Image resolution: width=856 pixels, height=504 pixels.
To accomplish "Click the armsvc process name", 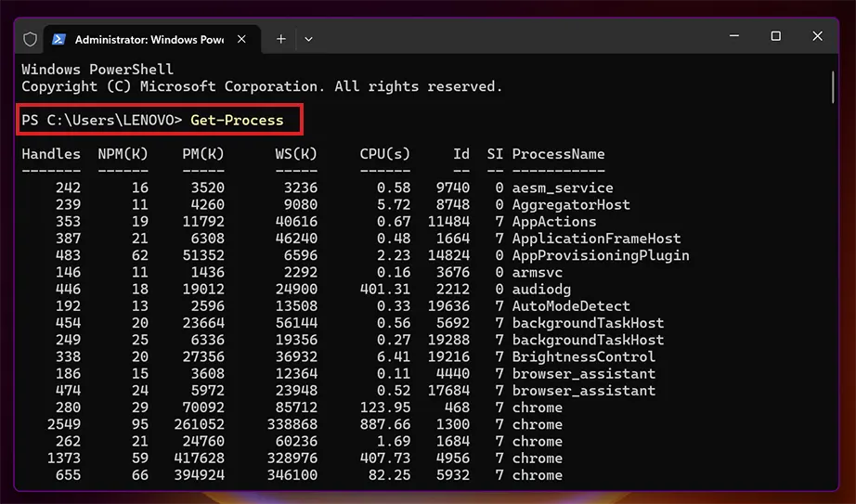I will click(538, 273).
